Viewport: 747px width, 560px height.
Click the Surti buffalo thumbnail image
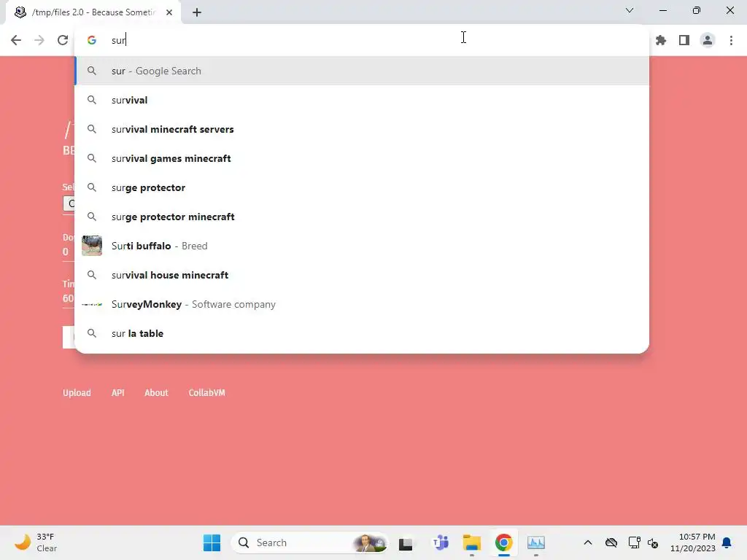coord(92,246)
